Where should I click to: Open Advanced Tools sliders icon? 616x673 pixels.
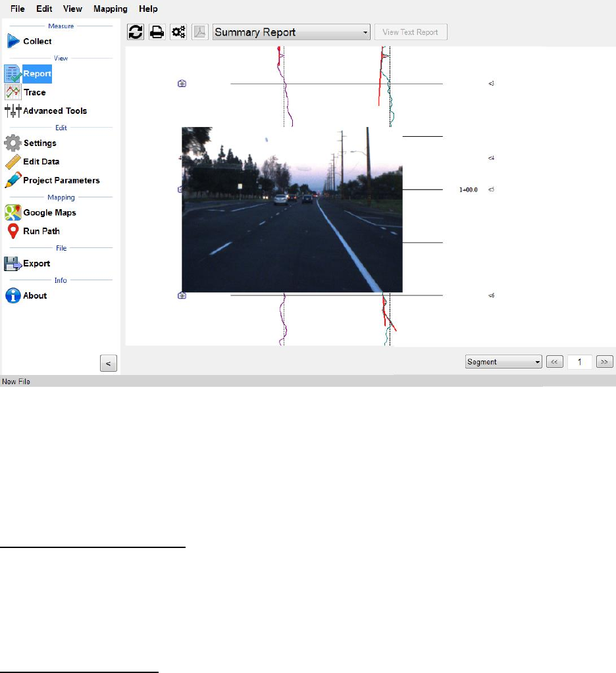tap(13, 111)
